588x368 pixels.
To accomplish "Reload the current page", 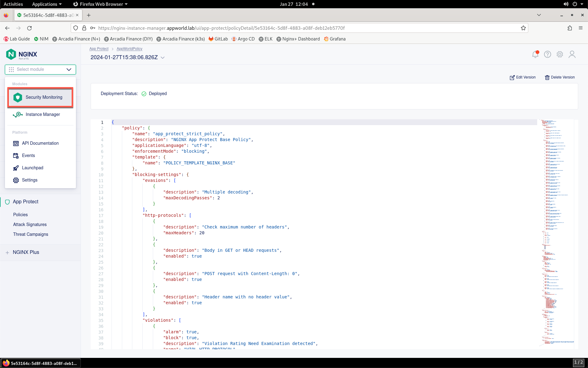I will click(x=29, y=28).
